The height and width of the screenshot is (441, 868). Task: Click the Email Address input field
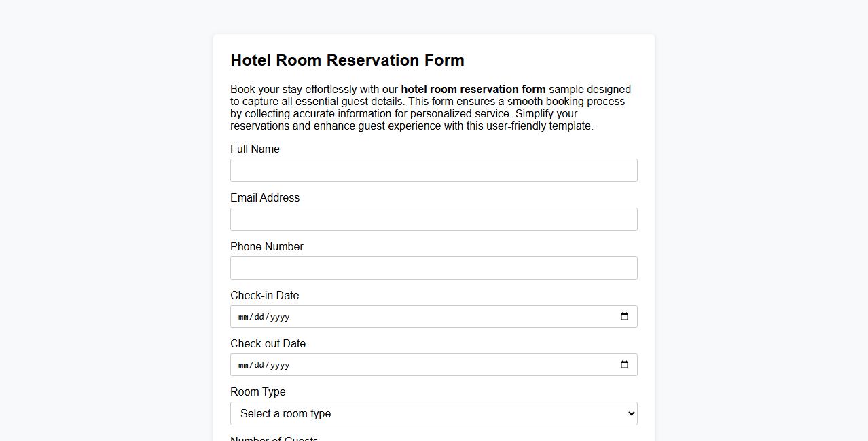pos(433,218)
